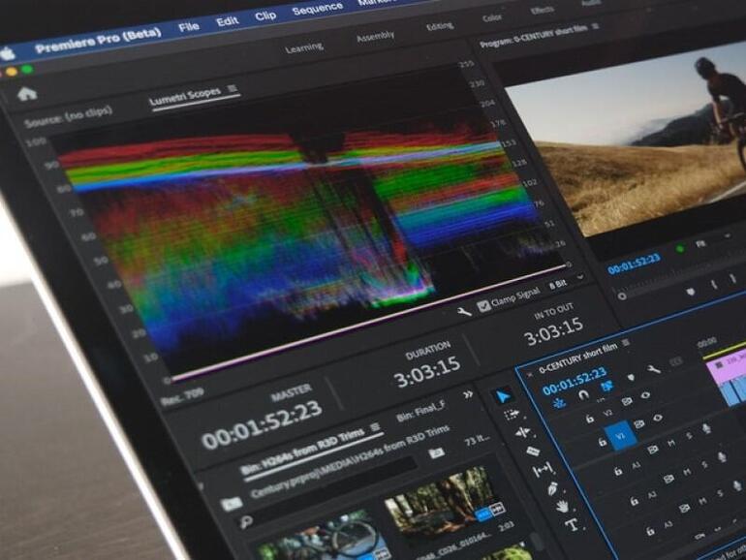The image size is (746, 560).
Task: Click the Mark In brace button
Action: [714, 285]
